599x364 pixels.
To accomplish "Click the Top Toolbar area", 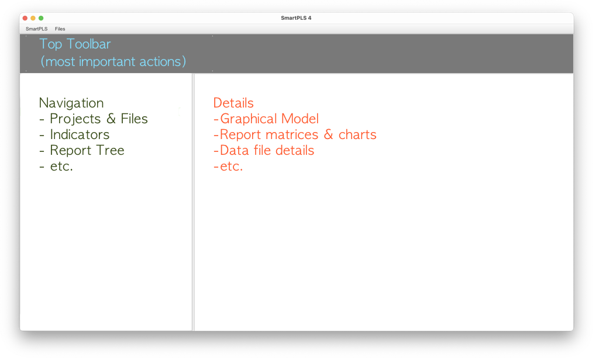I will click(x=75, y=43).
